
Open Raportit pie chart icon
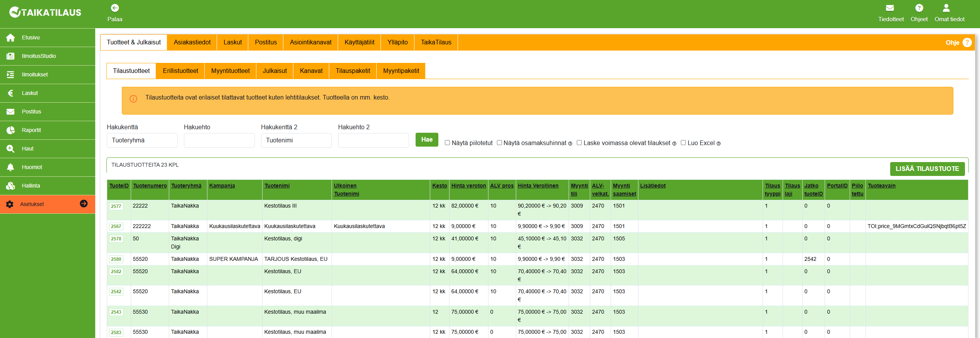(10, 130)
